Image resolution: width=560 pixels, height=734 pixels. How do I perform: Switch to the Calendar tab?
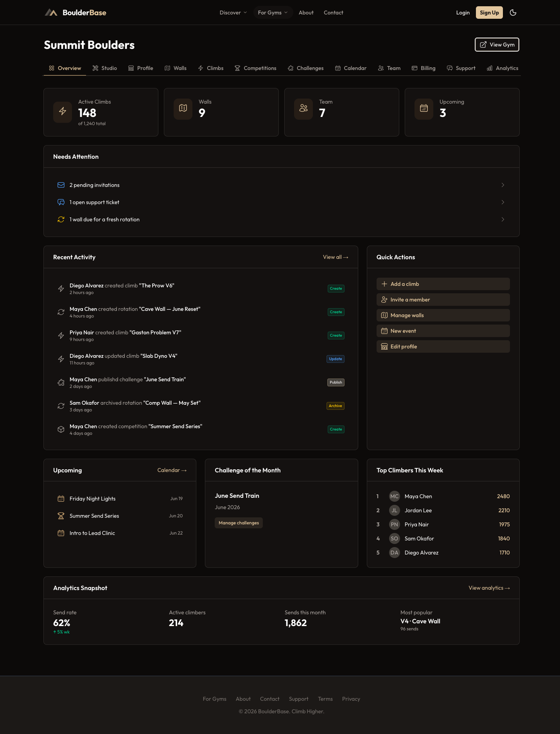(351, 68)
